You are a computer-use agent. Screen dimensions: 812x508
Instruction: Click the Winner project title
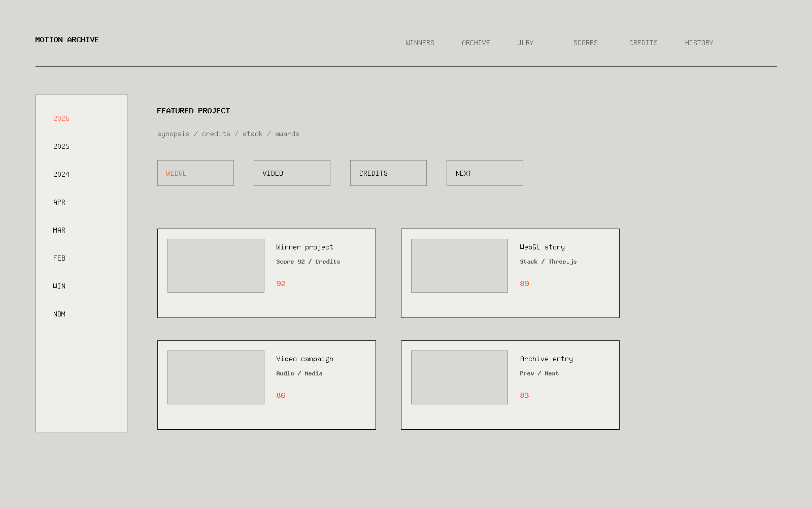(x=304, y=247)
